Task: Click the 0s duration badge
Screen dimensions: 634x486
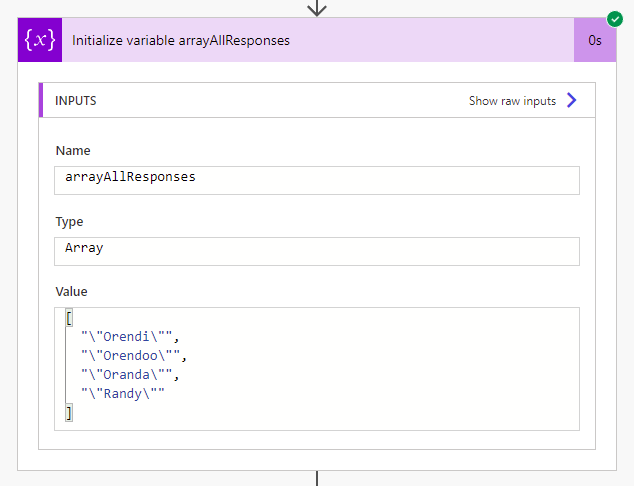Action: tap(594, 40)
